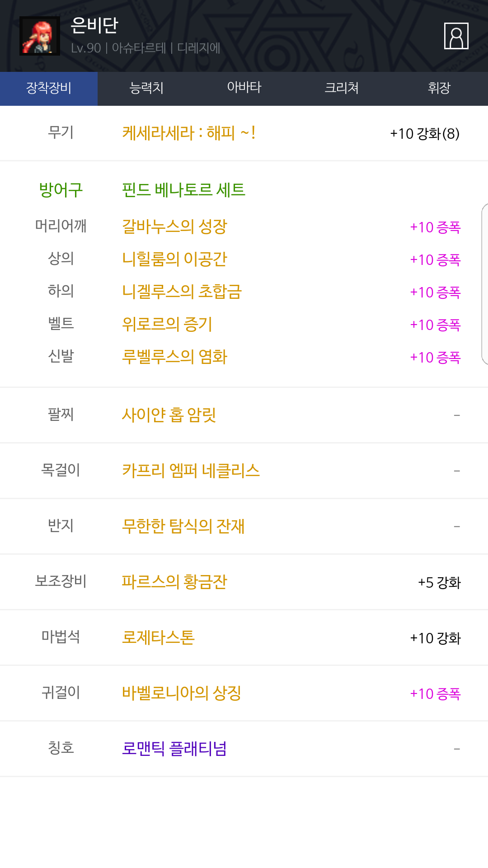Tap the profile silhouette icon
The image size is (488, 868).
[456, 36]
